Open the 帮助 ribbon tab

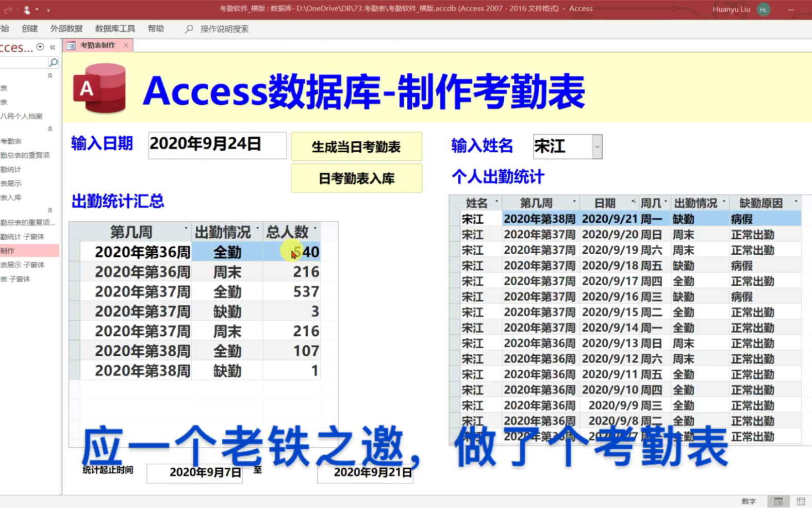click(x=156, y=29)
